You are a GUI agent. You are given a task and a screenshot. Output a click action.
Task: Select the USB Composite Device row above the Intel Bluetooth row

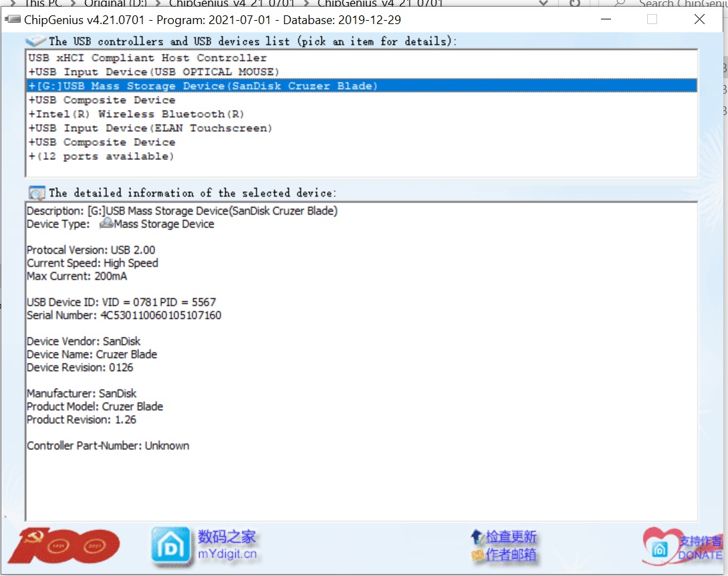coord(362,100)
